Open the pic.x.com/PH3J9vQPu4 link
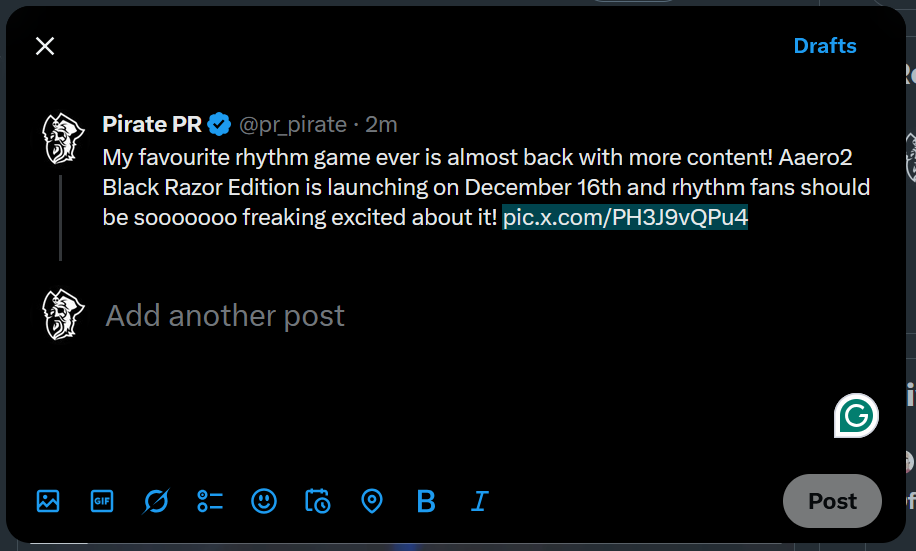The height and width of the screenshot is (551, 916). point(625,218)
